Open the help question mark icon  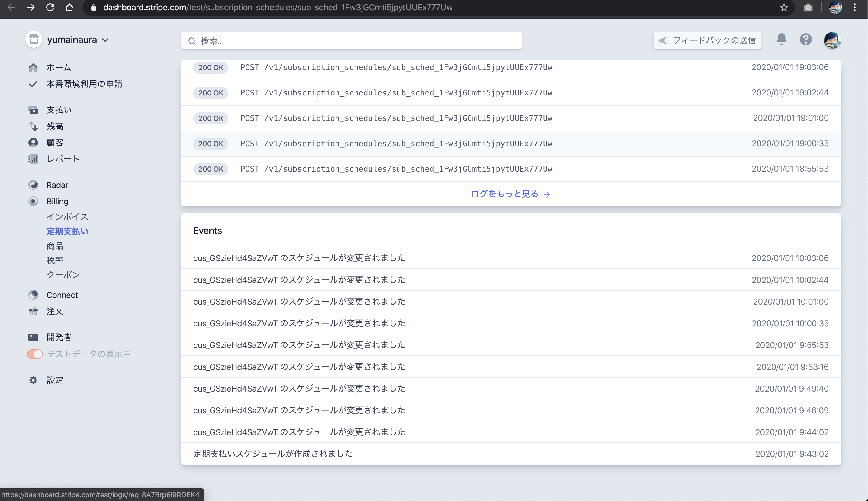tap(805, 40)
